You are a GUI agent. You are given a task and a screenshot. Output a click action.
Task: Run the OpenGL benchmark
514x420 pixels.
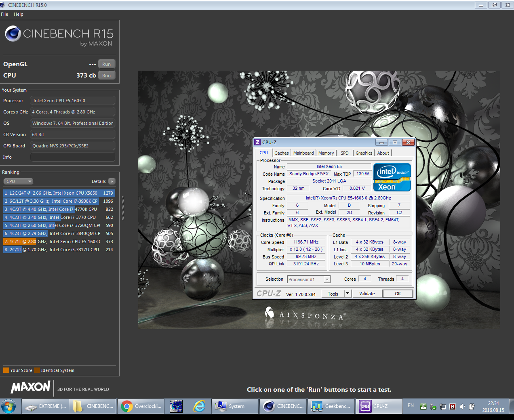click(107, 64)
